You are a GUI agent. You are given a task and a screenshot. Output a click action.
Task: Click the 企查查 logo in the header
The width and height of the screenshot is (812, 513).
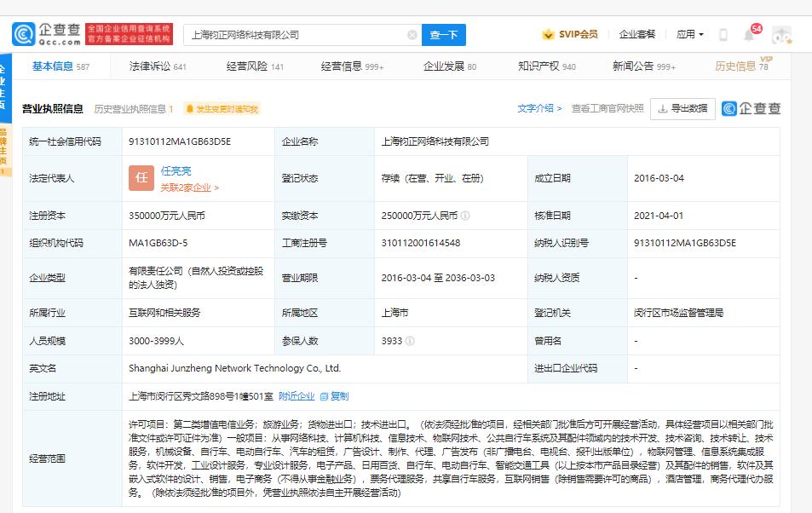point(47,34)
